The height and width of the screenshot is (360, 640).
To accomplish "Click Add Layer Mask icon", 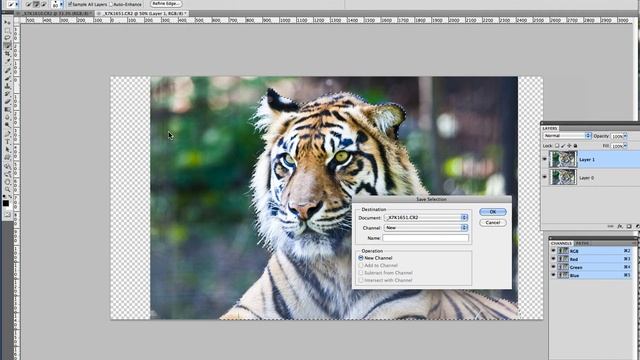I will tap(629, 226).
